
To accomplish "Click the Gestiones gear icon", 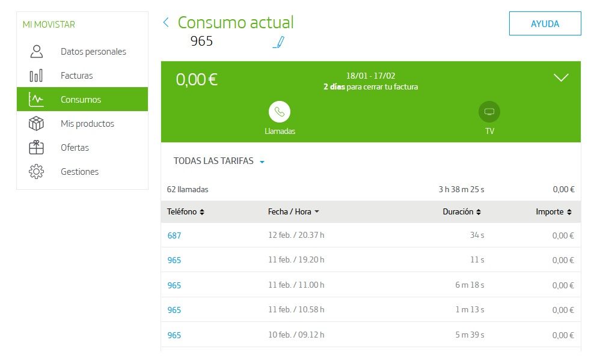I will (37, 172).
